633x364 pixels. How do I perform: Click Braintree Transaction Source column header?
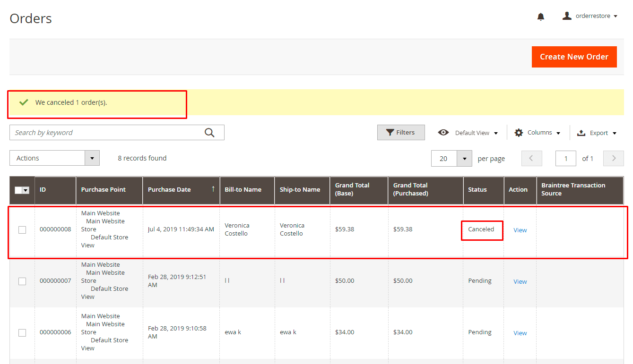pyautogui.click(x=580, y=190)
